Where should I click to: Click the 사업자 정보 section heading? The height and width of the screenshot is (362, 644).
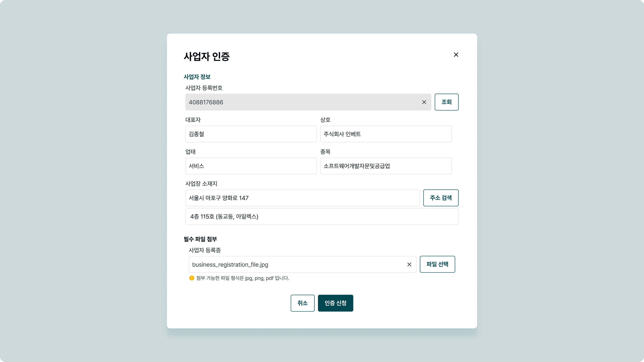coord(197,77)
